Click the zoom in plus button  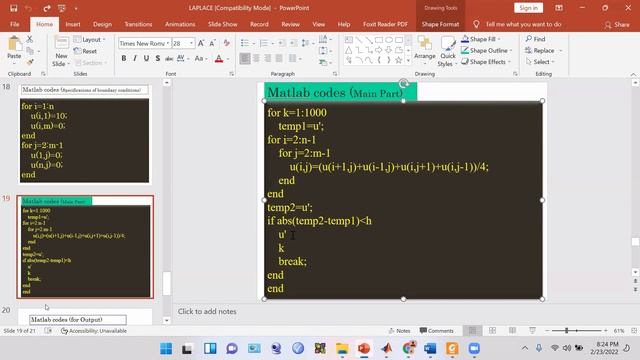click(606, 330)
